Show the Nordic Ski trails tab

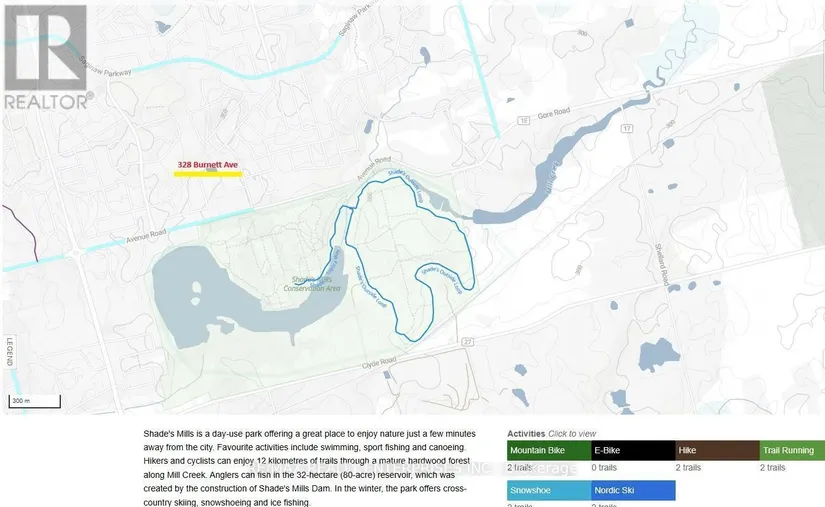633,491
